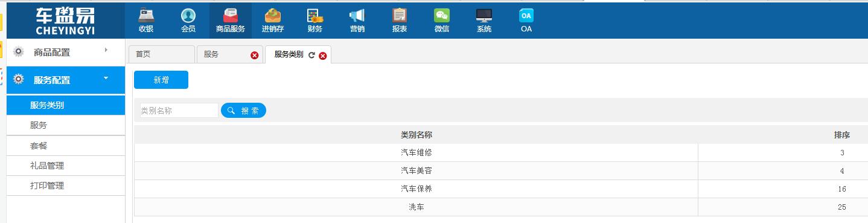Screen dimensions: 868x223
Task: Open the 收银 cashier module
Action: point(146,21)
